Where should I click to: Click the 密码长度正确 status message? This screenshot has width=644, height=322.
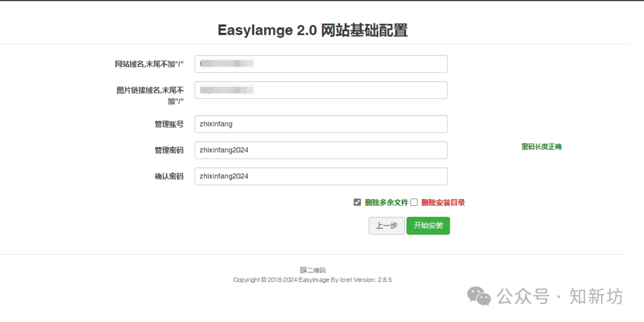click(x=541, y=147)
